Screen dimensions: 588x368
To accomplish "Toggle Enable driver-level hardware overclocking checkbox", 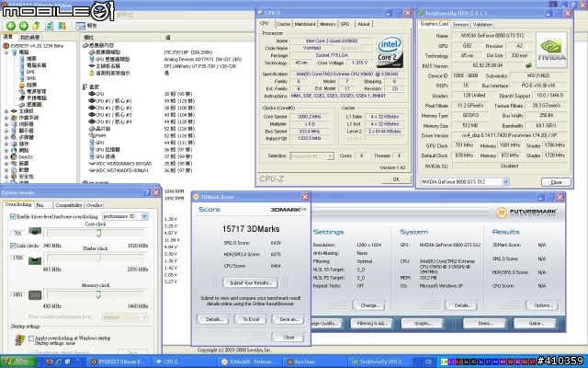I will [x=13, y=216].
